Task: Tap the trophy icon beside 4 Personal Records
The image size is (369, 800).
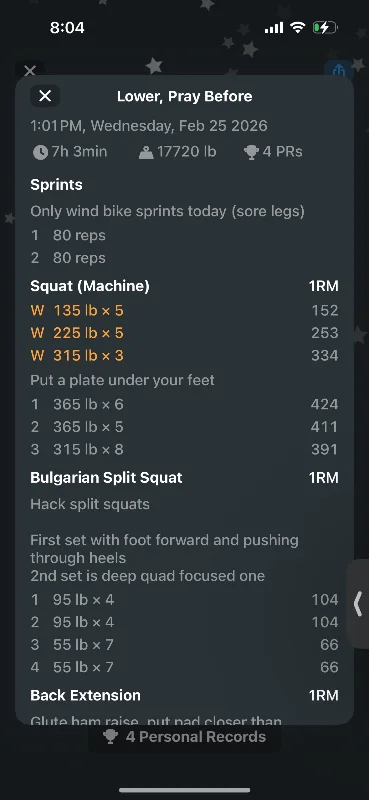Action: pyautogui.click(x=110, y=737)
